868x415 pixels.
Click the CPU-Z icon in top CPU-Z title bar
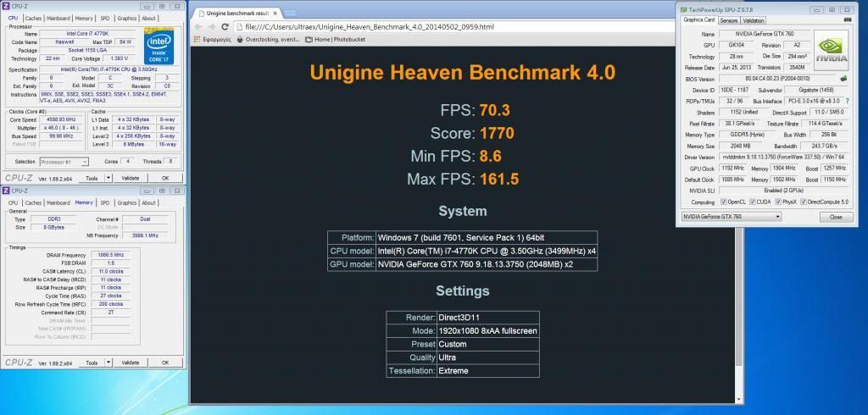[x=6, y=6]
